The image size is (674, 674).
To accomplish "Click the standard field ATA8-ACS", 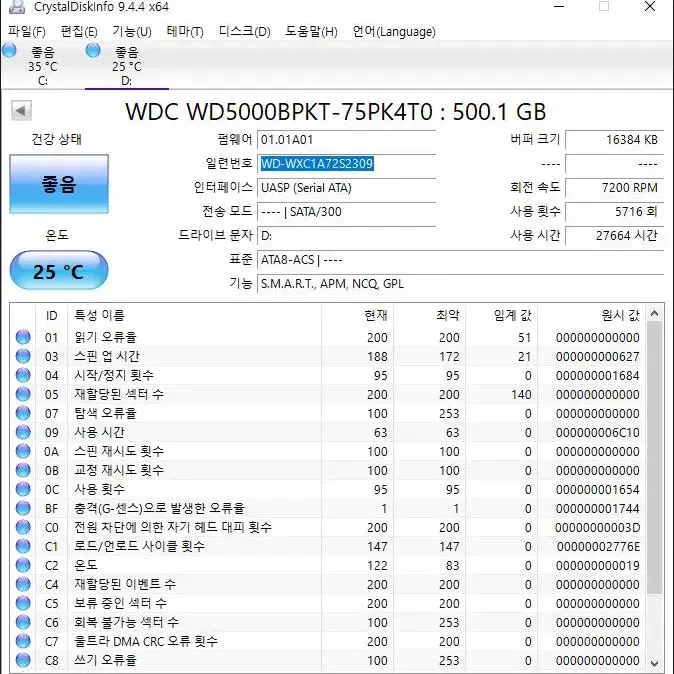I will coord(461,260).
